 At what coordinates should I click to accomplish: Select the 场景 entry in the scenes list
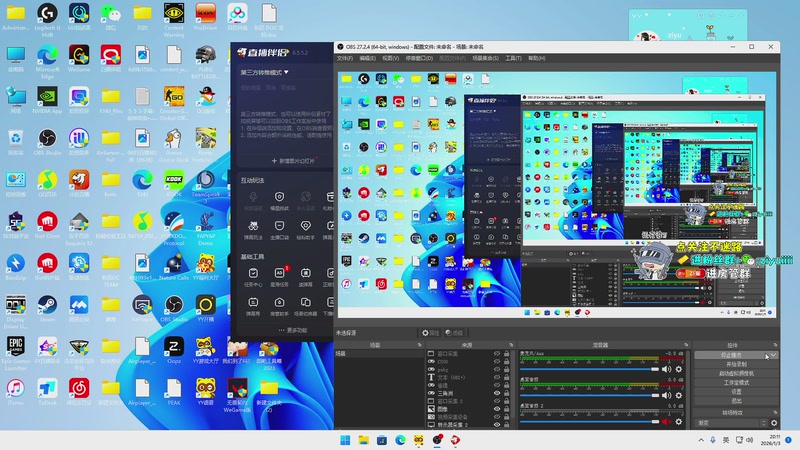379,354
